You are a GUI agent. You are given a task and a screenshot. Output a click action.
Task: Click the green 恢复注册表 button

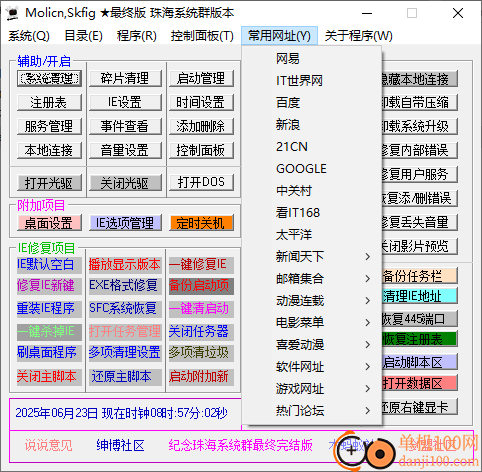click(x=419, y=339)
